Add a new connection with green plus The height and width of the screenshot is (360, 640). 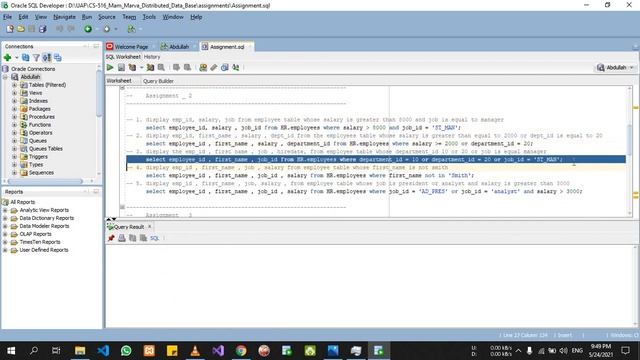pyautogui.click(x=7, y=58)
